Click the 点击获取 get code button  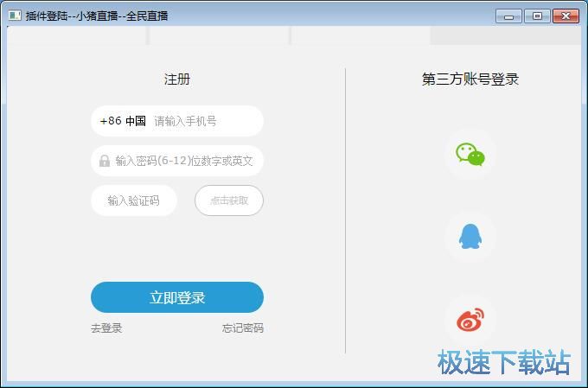(x=229, y=200)
